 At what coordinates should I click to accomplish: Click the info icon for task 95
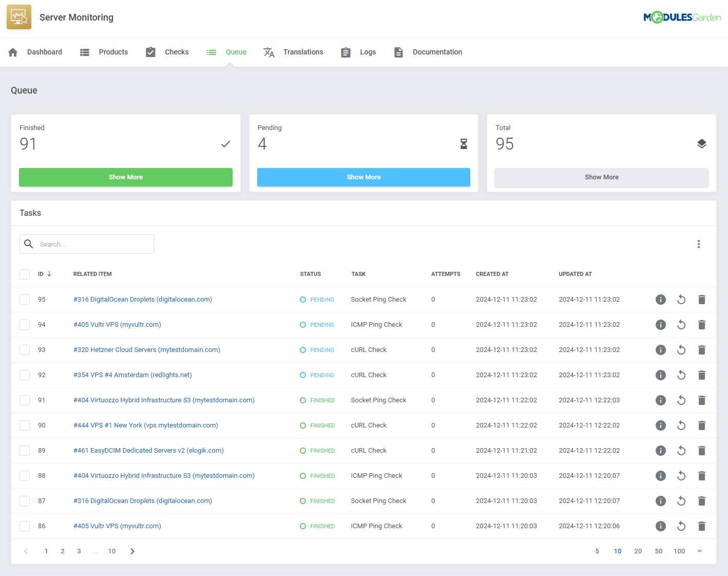pyautogui.click(x=661, y=299)
